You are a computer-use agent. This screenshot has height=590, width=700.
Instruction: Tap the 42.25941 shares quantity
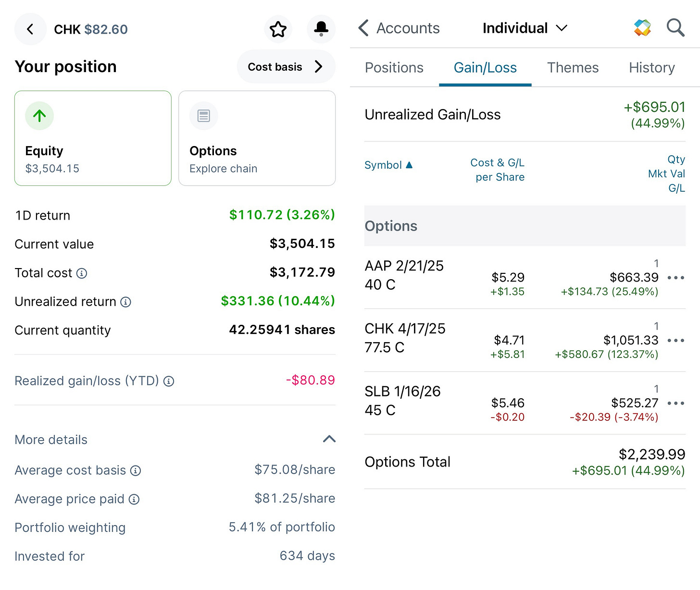tap(282, 330)
